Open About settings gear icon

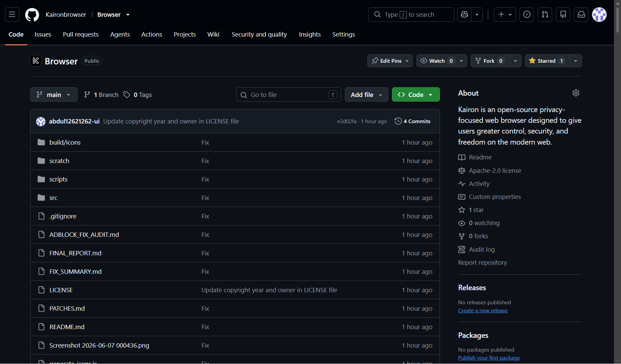576,93
